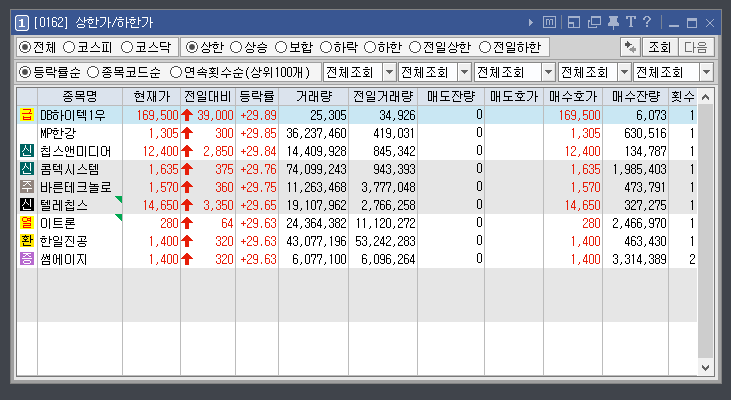
Task: Select the 하한 radio button
Action: point(370,47)
